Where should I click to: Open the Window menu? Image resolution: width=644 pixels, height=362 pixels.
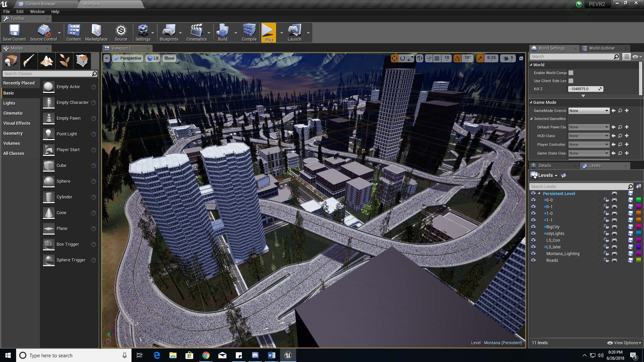(37, 11)
